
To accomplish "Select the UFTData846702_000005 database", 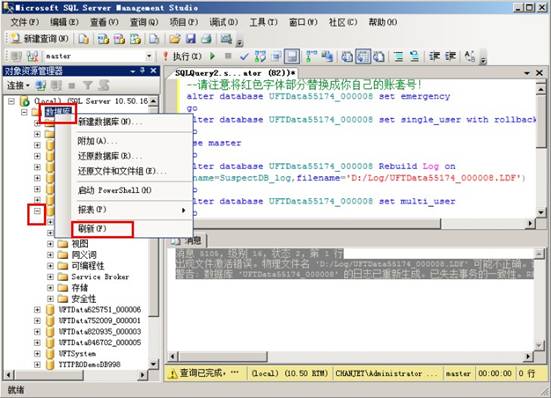I will [100, 342].
